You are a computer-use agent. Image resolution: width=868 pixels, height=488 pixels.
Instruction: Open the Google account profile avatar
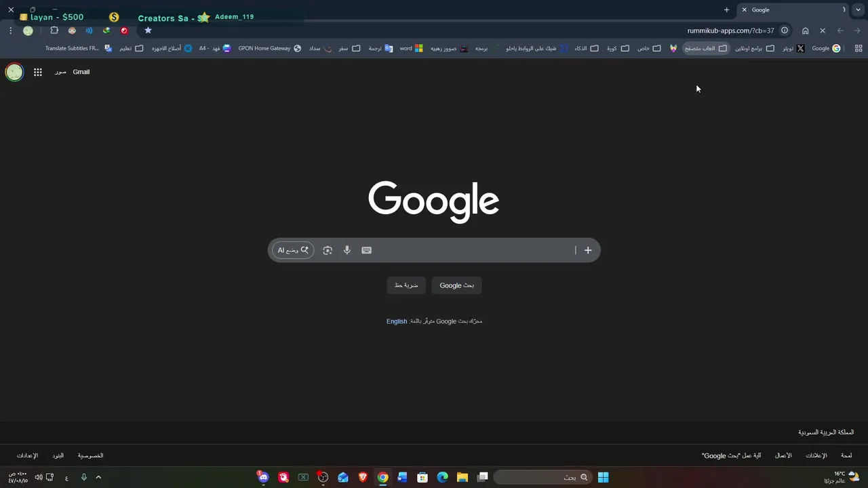[14, 72]
